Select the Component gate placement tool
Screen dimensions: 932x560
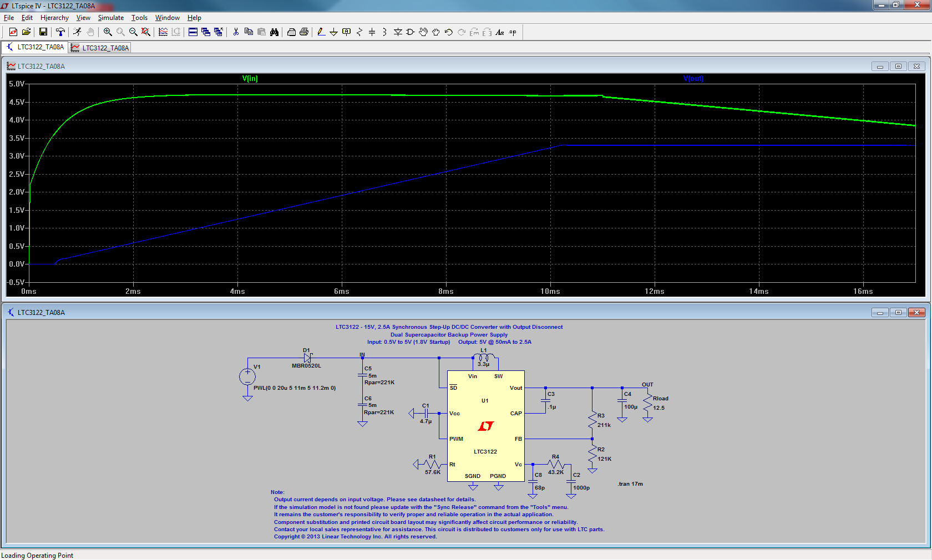411,32
